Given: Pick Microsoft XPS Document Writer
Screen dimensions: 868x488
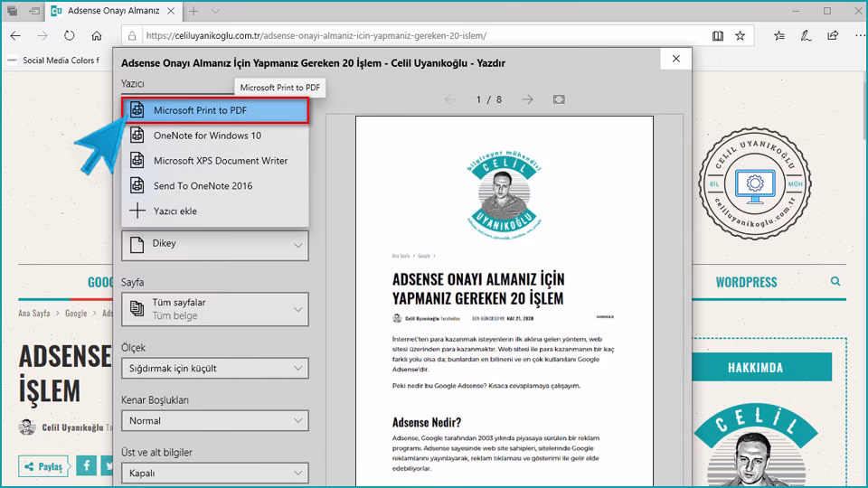Looking at the screenshot, I should (215, 161).
